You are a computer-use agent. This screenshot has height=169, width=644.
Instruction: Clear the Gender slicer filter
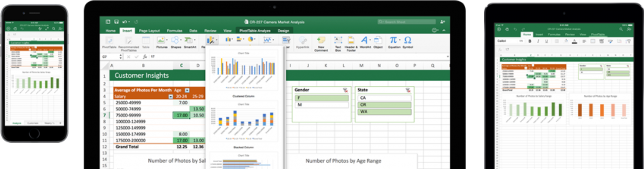[x=345, y=90]
